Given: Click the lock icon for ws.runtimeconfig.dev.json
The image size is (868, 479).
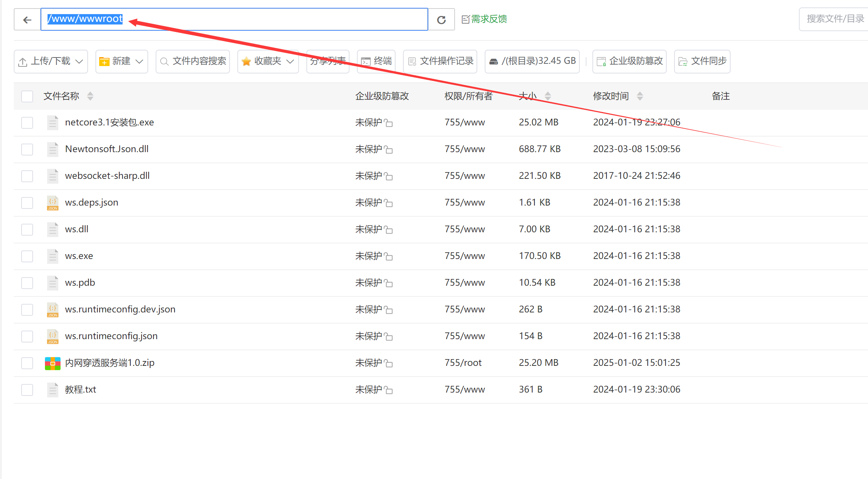Looking at the screenshot, I should [x=388, y=310].
